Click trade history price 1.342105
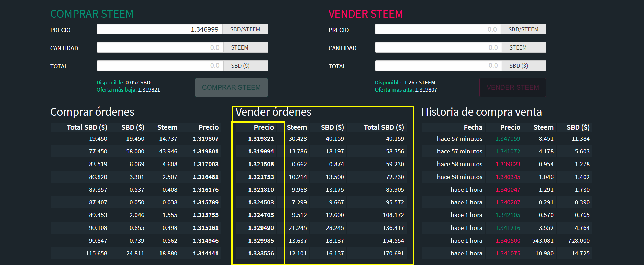The width and height of the screenshot is (644, 265). (x=508, y=215)
